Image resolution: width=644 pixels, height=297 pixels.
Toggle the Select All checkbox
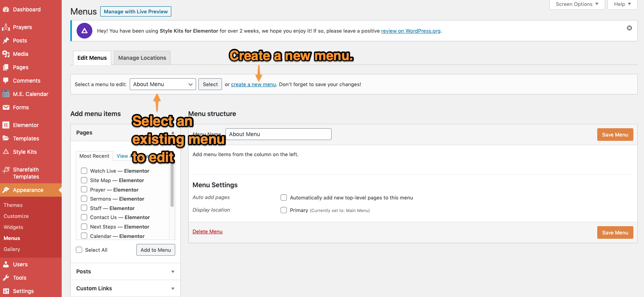coord(79,250)
